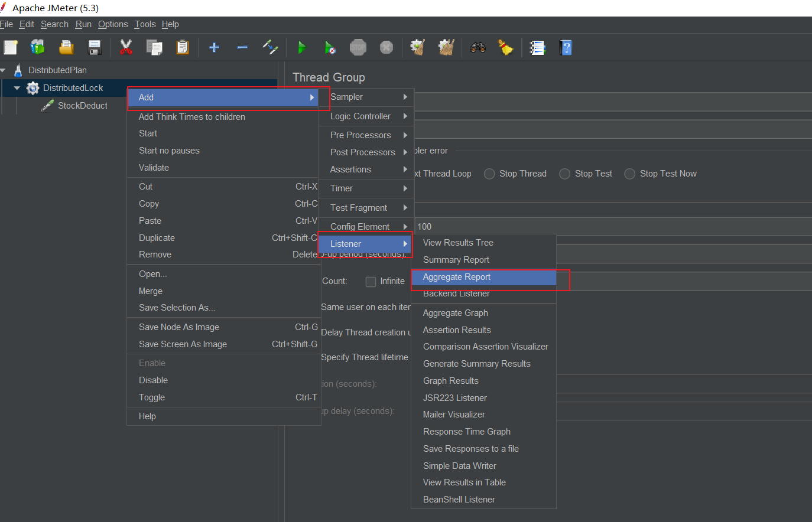Image resolution: width=812 pixels, height=522 pixels.
Task: Select the Stop Test Now radio button
Action: pyautogui.click(x=630, y=174)
